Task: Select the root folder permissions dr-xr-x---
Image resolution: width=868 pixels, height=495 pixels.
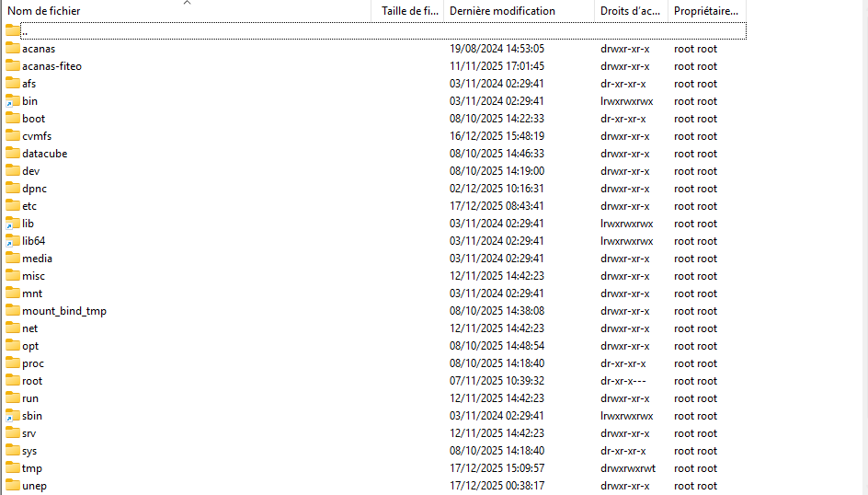Action: tap(624, 381)
